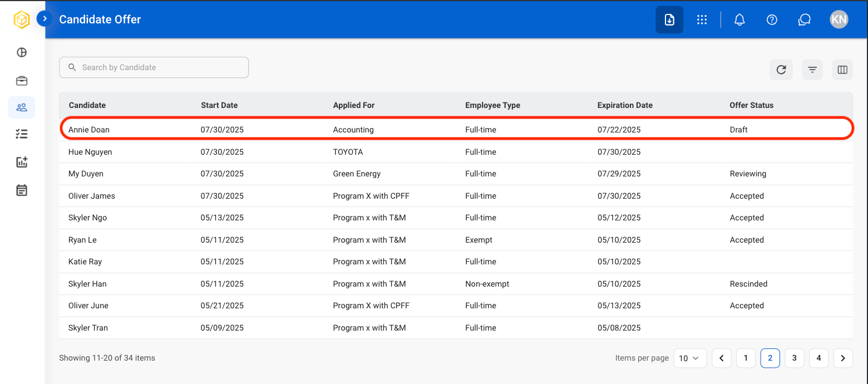Sort by Employee Type column header
Viewport: 868px width, 384px height.
(x=493, y=105)
